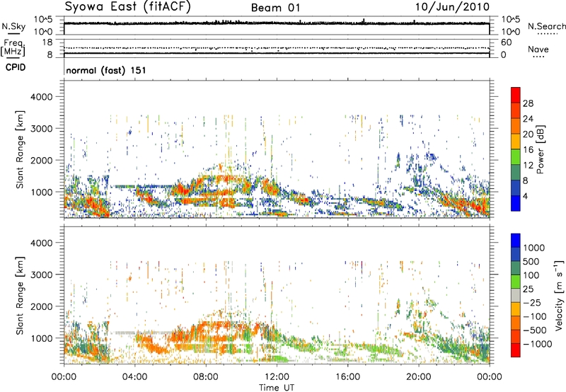Click the date '10/Jun/2010' in the header
The width and height of the screenshot is (566, 392).
pos(452,7)
